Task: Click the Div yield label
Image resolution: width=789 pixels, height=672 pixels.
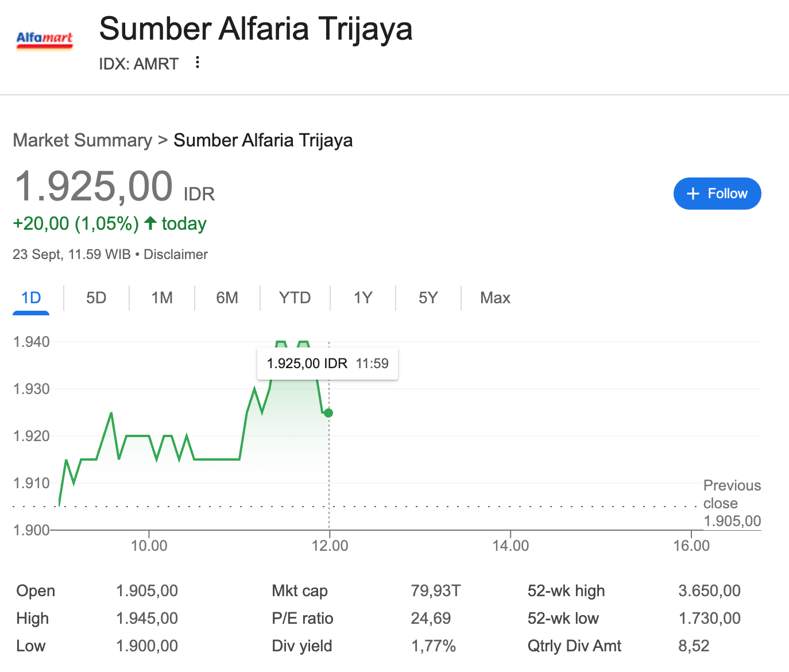Action: 302,646
